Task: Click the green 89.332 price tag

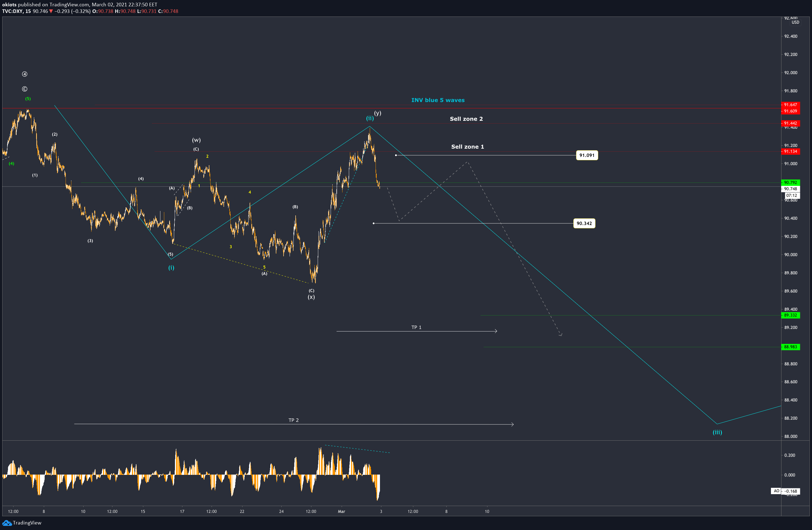Action: [x=790, y=315]
